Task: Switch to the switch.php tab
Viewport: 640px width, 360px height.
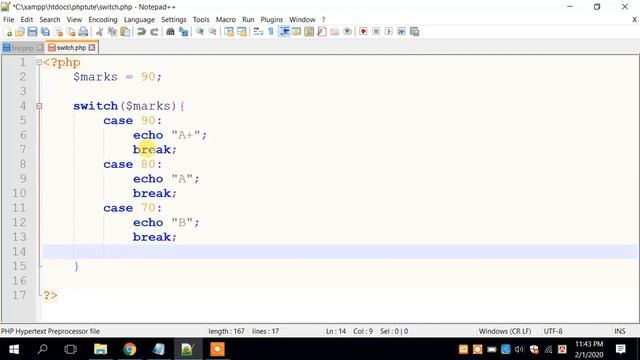Action: (x=71, y=48)
